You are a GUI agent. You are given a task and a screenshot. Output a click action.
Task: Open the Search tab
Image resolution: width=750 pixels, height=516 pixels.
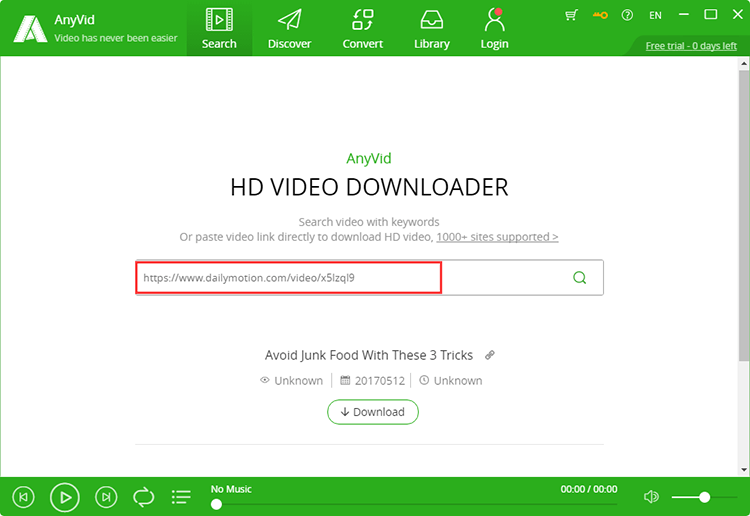[219, 28]
